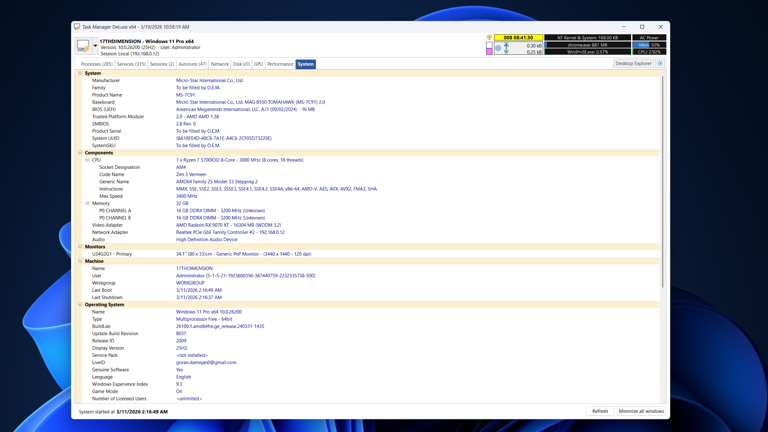
Task: Click the System started at status bar text
Action: point(123,412)
